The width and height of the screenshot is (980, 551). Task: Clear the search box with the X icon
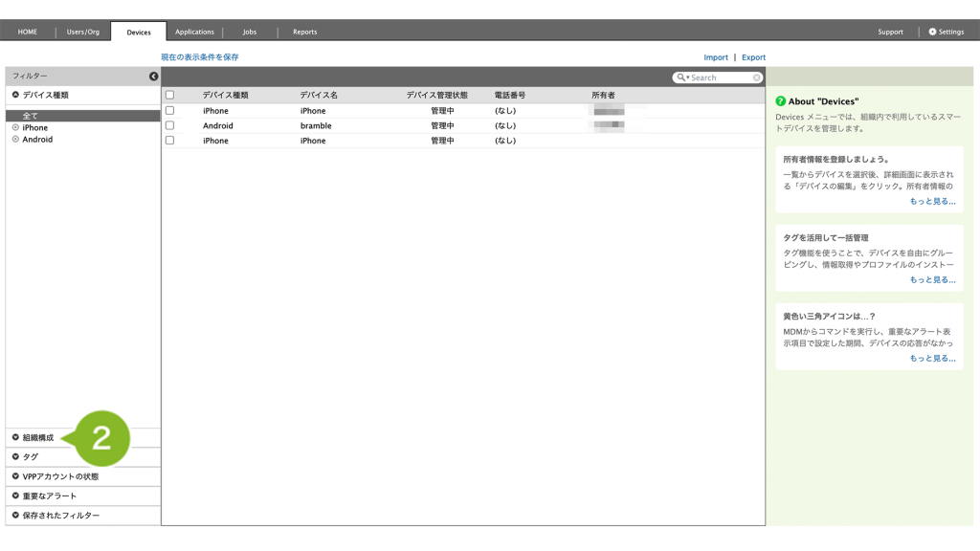point(757,77)
